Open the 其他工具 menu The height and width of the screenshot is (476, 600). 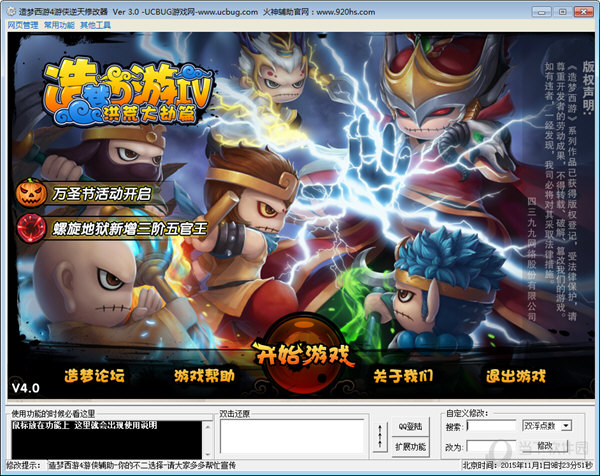pyautogui.click(x=96, y=25)
